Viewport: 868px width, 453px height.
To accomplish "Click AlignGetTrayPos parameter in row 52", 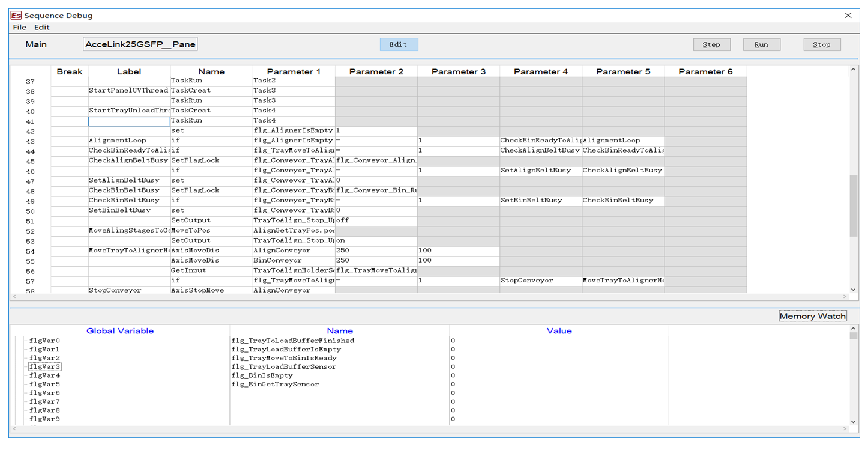I will pos(294,230).
